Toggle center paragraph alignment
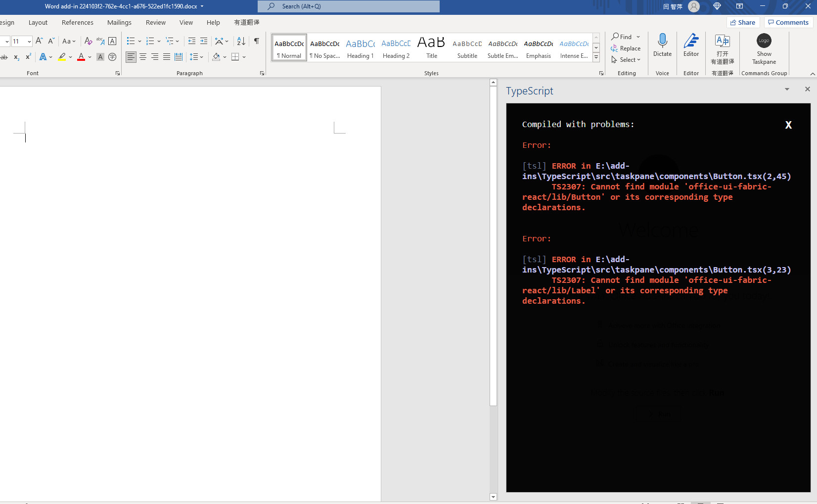This screenshot has height=504, width=817. pos(142,57)
